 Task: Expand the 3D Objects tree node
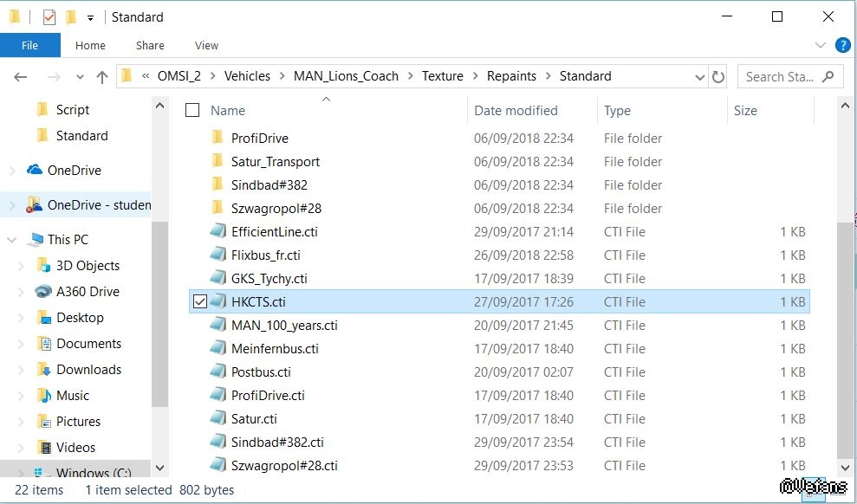click(21, 266)
